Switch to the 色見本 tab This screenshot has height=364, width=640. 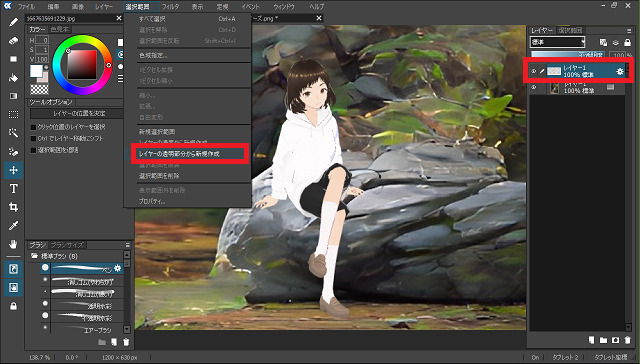click(60, 29)
